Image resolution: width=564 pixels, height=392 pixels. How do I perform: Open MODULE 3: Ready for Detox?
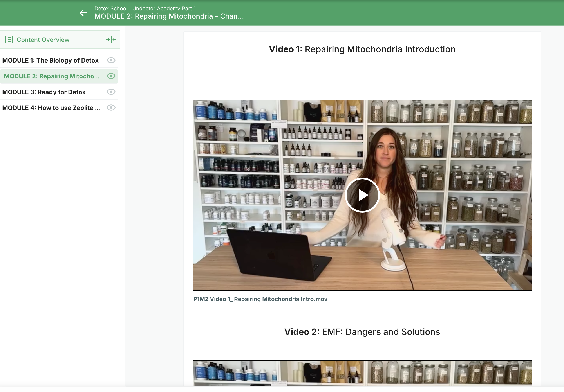[44, 92]
